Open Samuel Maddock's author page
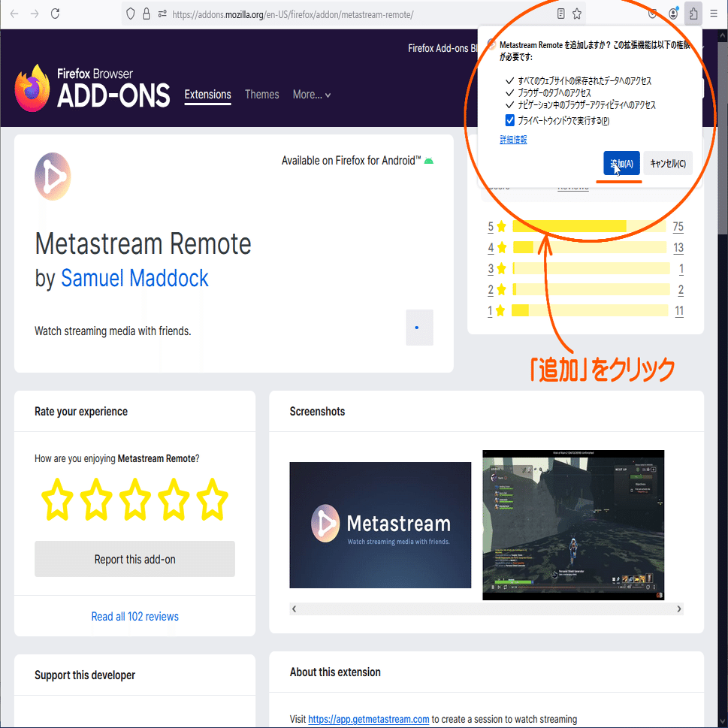Viewport: 728px width, 728px height. [x=134, y=278]
